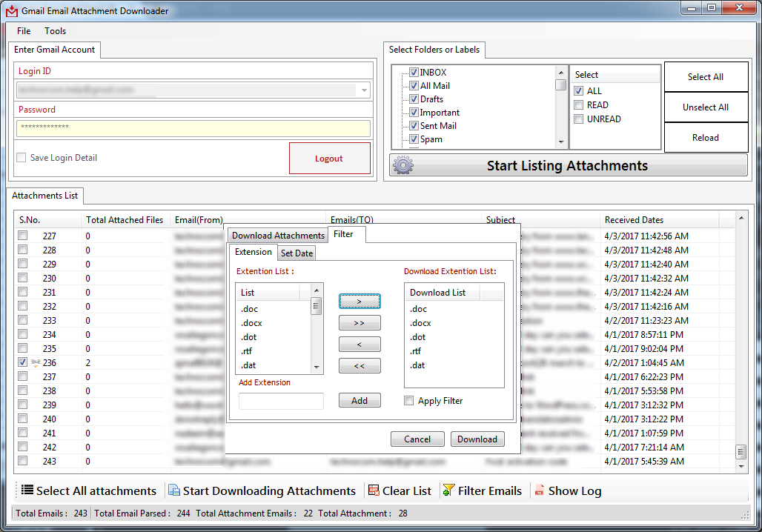Select .dat in the Extension List
This screenshot has height=532, width=762.
click(248, 365)
